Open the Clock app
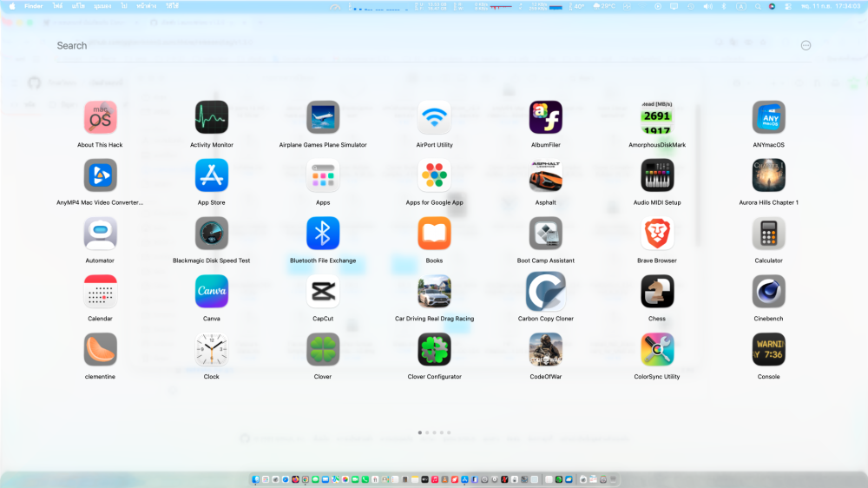This screenshot has height=488, width=868. pyautogui.click(x=212, y=350)
